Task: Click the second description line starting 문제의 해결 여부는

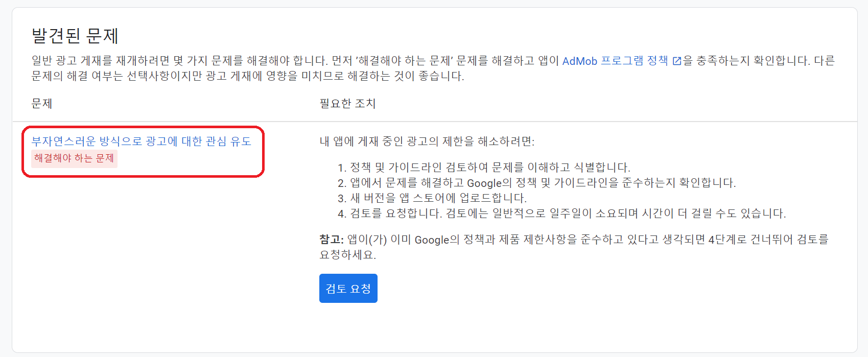Action: pyautogui.click(x=248, y=76)
